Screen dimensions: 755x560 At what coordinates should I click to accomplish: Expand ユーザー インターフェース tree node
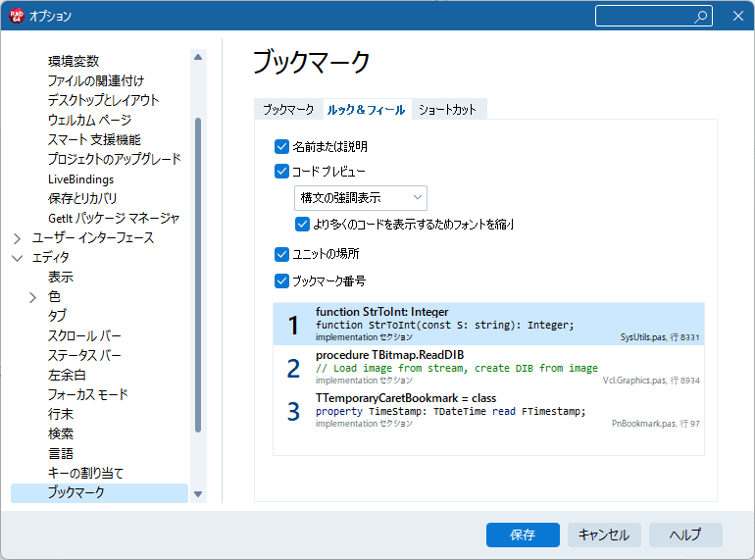point(18,238)
